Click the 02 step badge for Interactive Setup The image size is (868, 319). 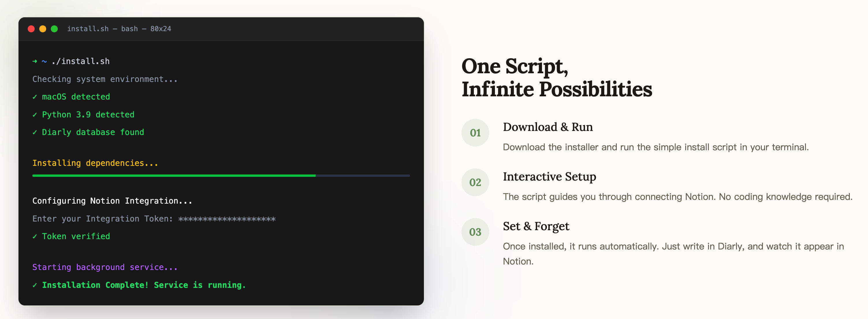click(475, 182)
